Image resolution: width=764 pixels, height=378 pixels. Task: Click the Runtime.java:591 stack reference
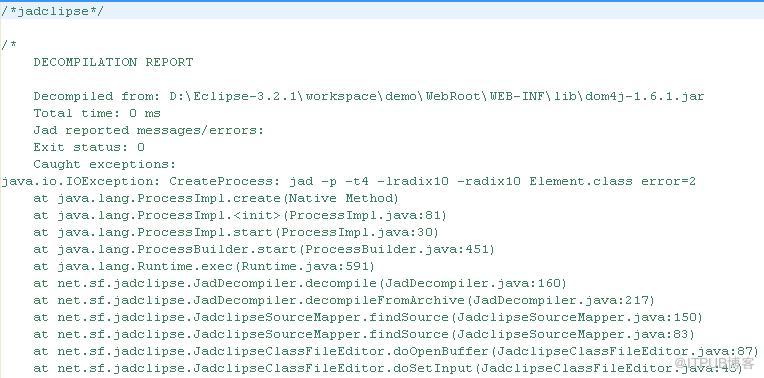[x=305, y=266]
